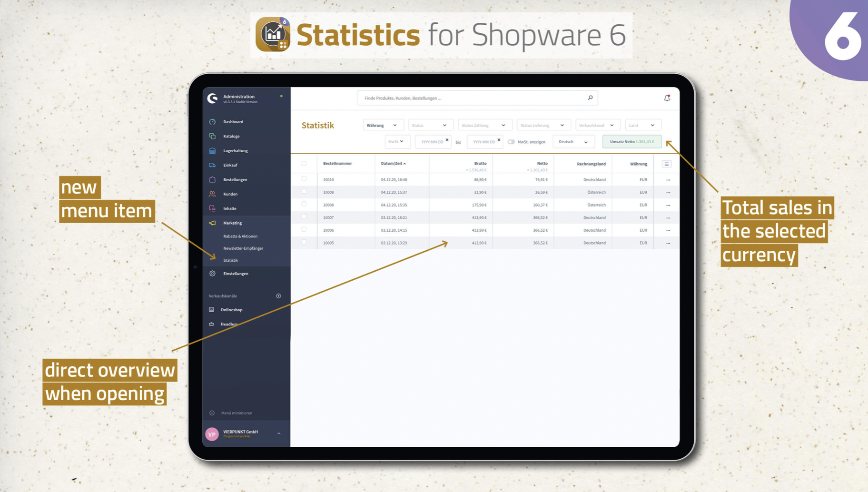Open the Einstellungen gear icon
868x492 pixels.
(212, 274)
